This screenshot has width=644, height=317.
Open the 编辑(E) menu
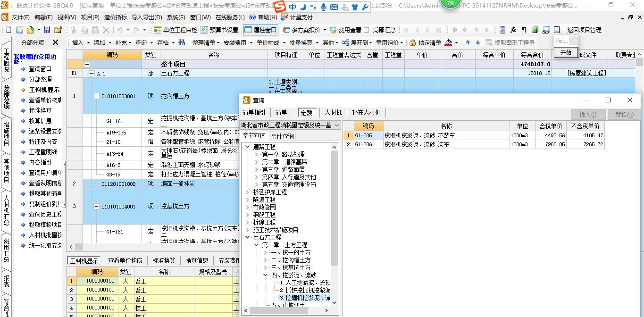[x=43, y=17]
